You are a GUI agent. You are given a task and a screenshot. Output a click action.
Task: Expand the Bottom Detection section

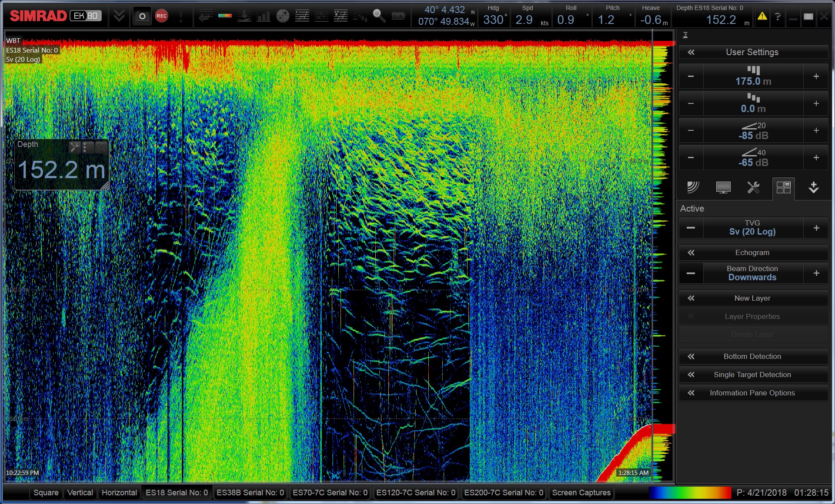pos(752,356)
